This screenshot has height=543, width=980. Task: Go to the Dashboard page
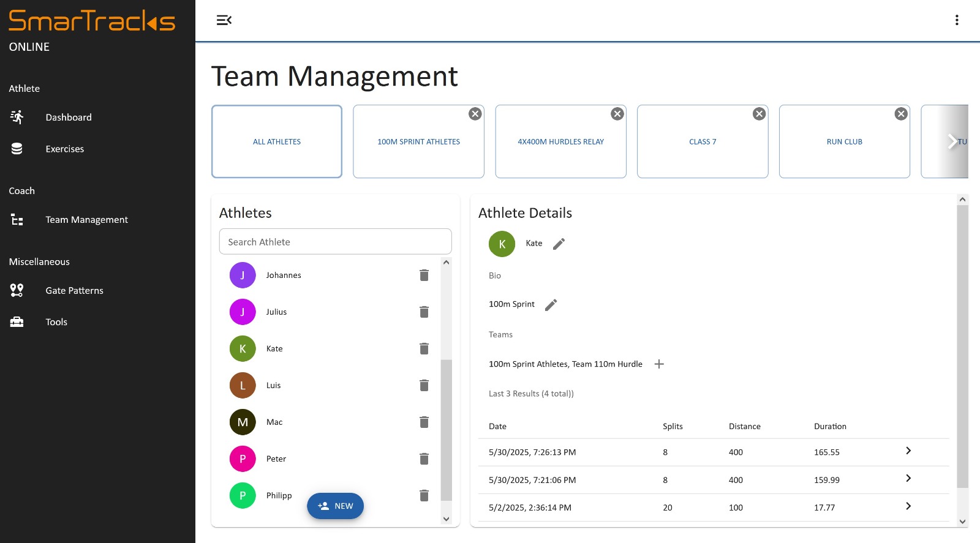click(x=68, y=118)
